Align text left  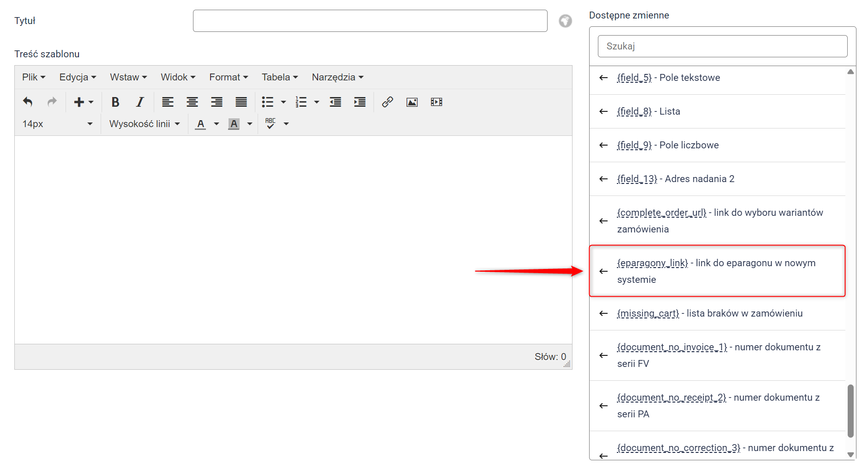click(x=168, y=102)
